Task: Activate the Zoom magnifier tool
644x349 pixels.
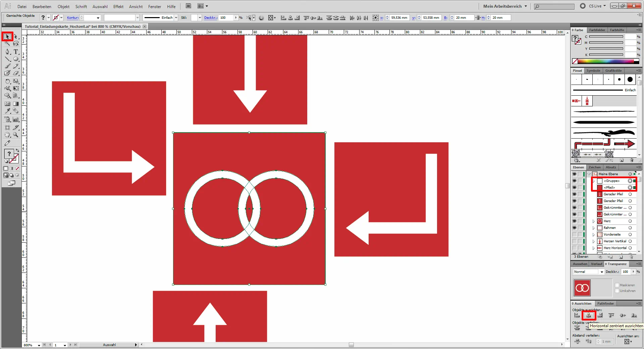Action: point(16,135)
